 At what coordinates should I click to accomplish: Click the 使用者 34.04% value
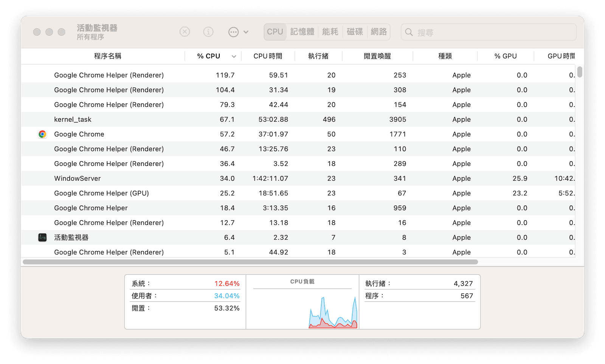[x=227, y=296]
